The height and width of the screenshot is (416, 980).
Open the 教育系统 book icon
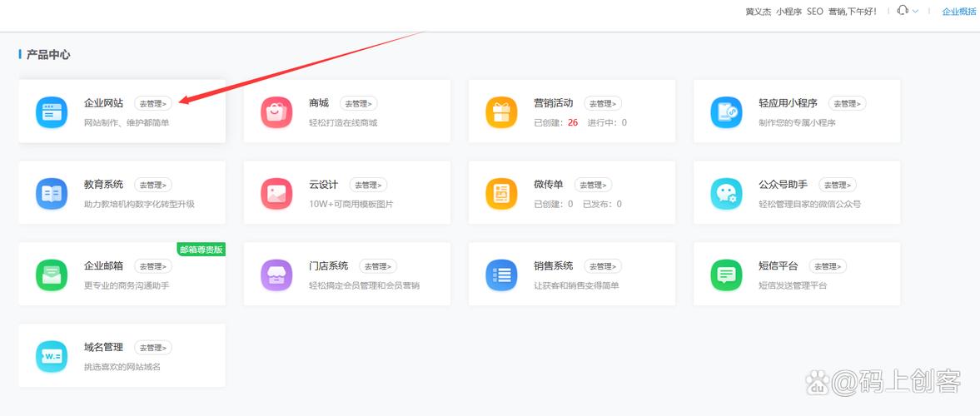tap(52, 193)
